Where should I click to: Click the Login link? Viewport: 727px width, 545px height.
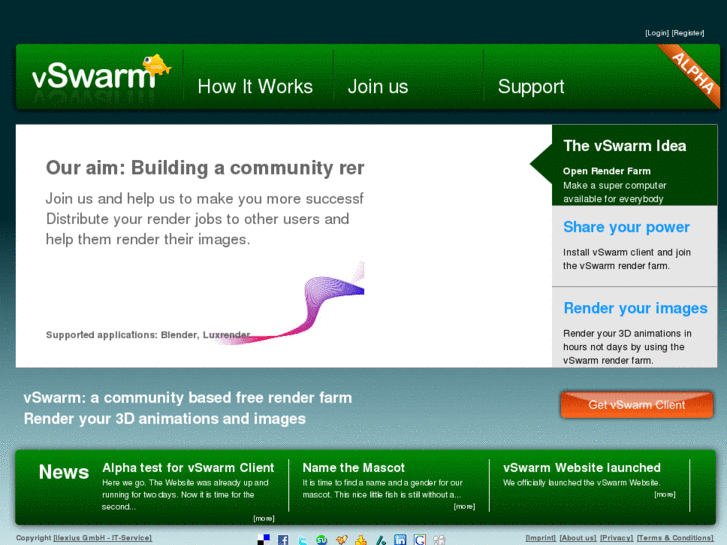coord(657,33)
